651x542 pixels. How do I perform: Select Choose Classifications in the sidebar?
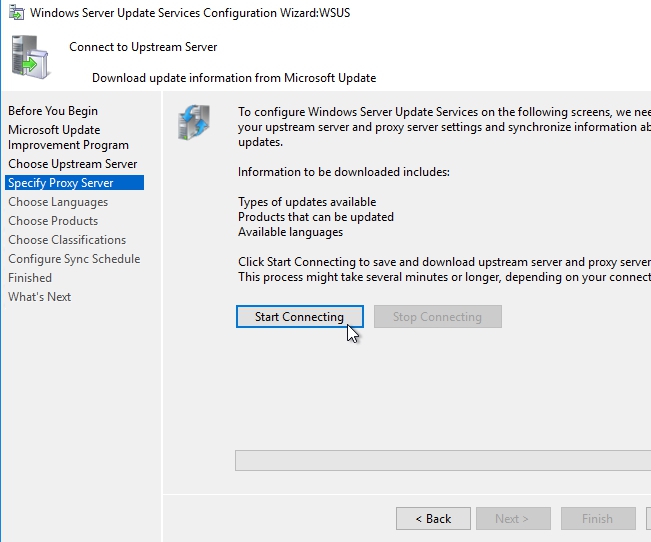point(67,240)
